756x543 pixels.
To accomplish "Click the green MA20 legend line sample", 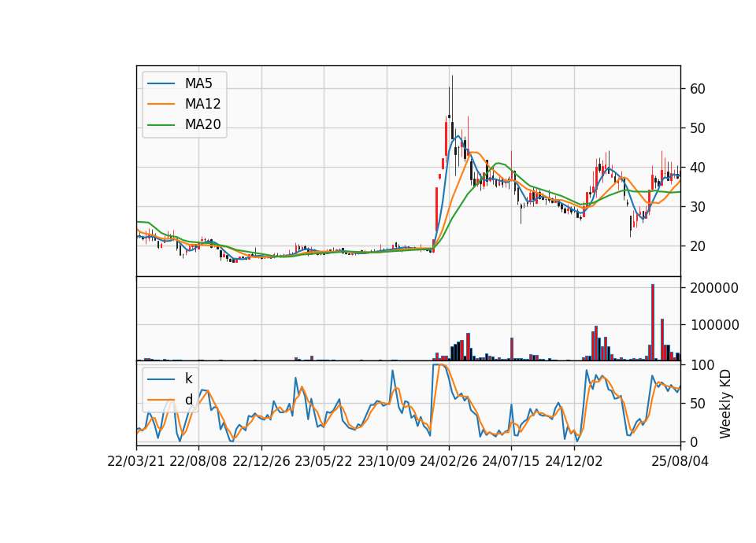I will pyautogui.click(x=161, y=125).
